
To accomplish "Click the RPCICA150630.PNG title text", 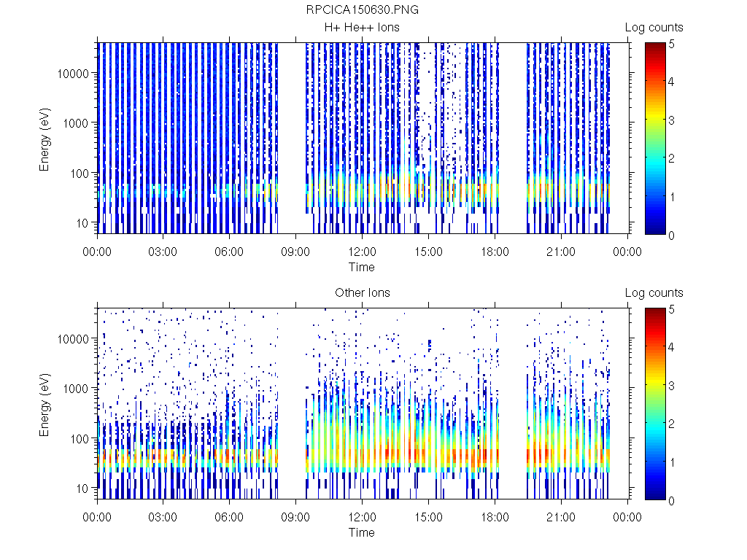I will coord(362,9).
